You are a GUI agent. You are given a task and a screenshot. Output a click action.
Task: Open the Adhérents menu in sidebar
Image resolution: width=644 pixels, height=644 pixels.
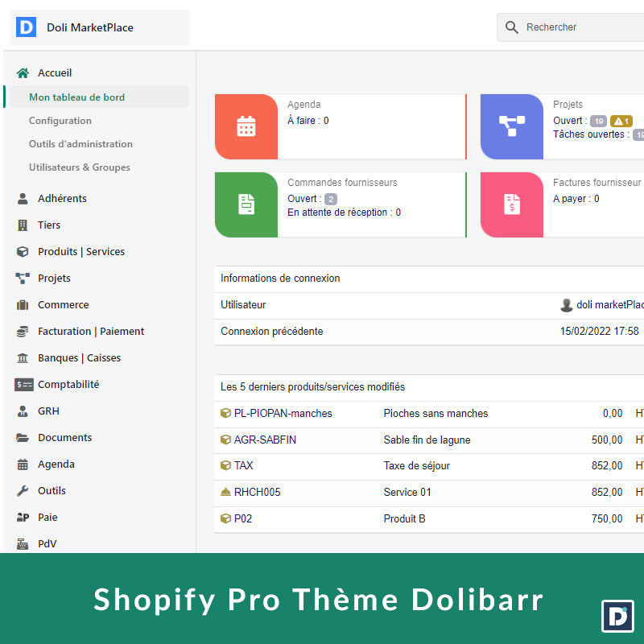pos(62,199)
